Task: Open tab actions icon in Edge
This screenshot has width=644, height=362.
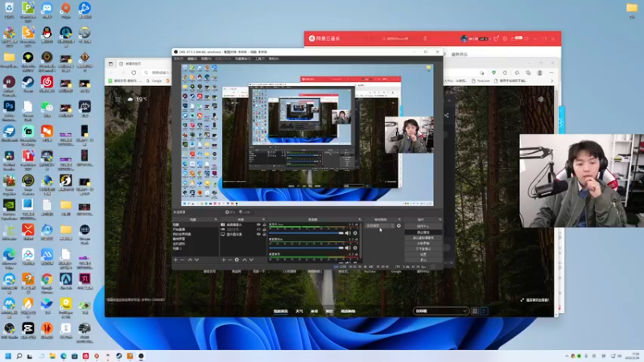Action: pos(110,64)
